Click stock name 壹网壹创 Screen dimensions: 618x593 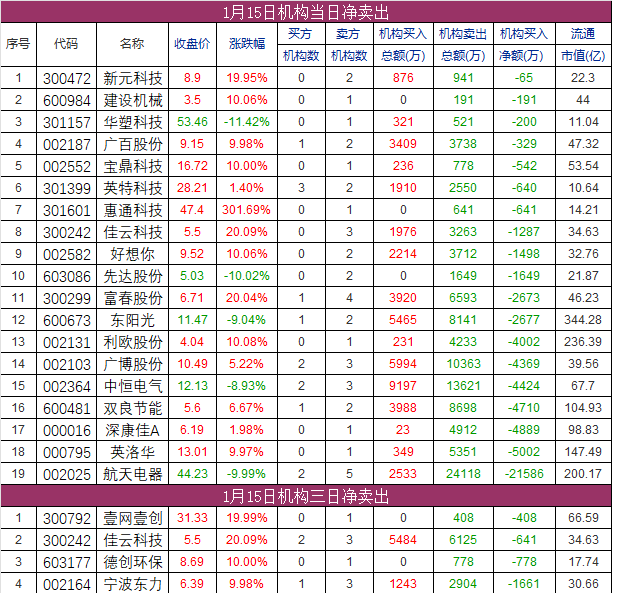click(x=133, y=519)
